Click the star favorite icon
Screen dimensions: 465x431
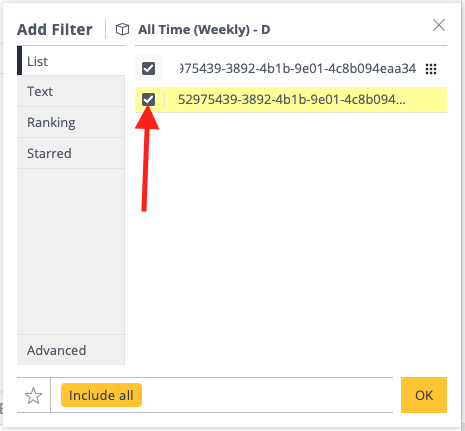point(33,396)
